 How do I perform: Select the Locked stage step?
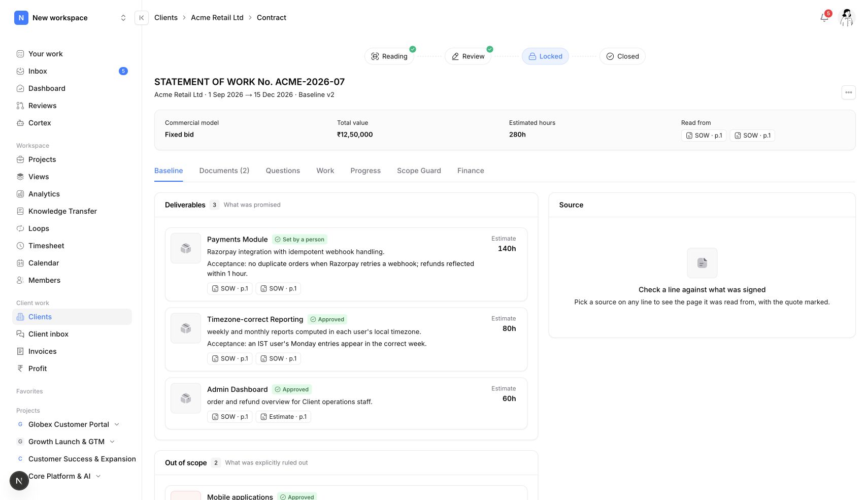click(545, 56)
